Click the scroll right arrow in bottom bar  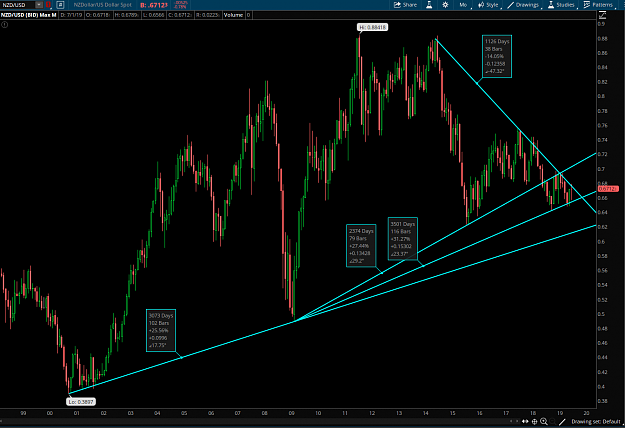point(518,421)
